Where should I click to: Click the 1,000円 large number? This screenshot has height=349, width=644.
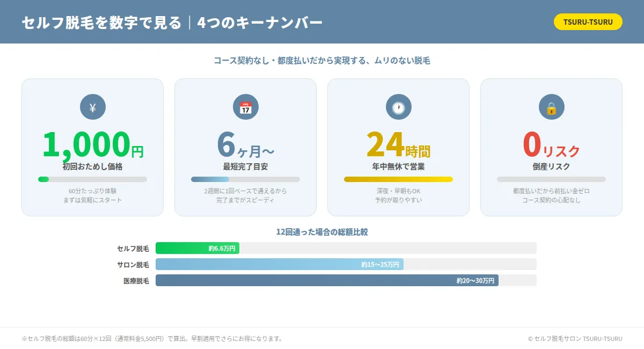92,144
